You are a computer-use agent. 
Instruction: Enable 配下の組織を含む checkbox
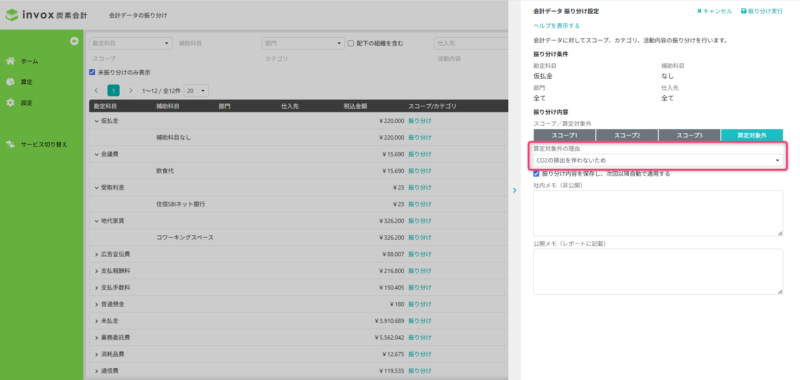click(351, 43)
